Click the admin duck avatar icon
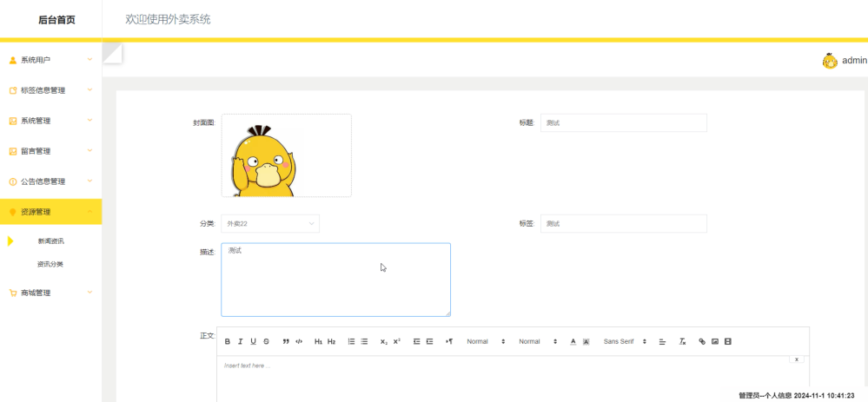 pos(830,61)
